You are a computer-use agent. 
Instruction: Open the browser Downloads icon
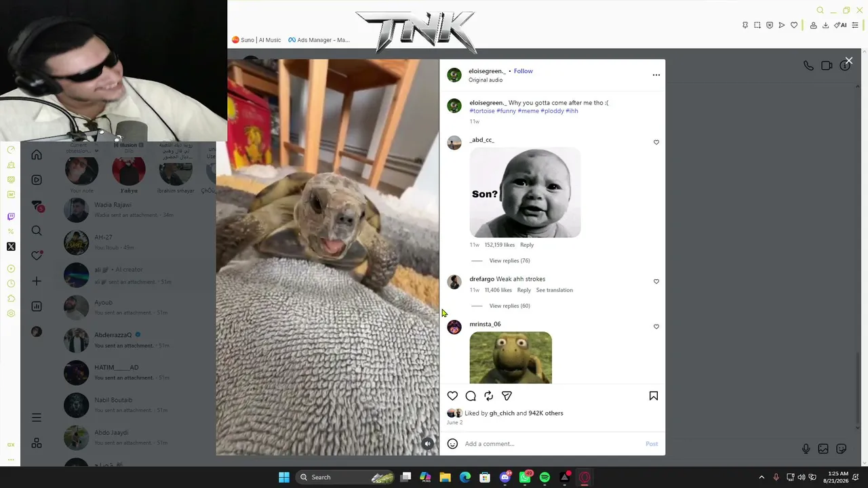pyautogui.click(x=825, y=25)
